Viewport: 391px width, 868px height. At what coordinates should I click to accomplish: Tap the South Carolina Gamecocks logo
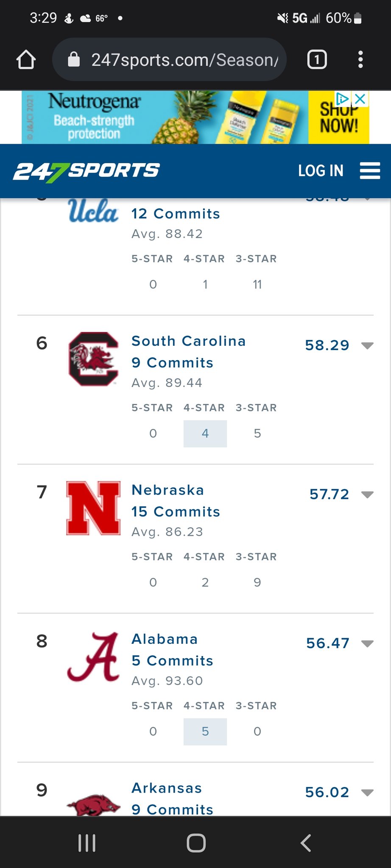(x=94, y=359)
